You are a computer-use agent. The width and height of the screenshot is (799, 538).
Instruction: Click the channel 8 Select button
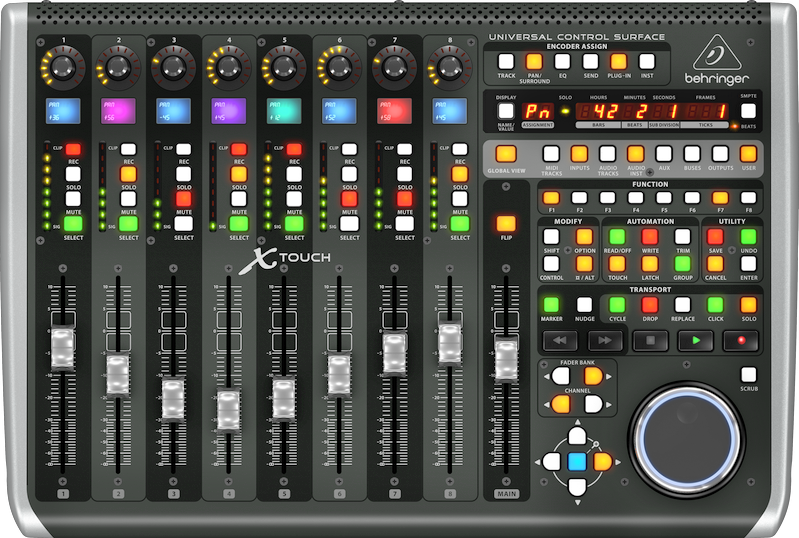(460, 224)
